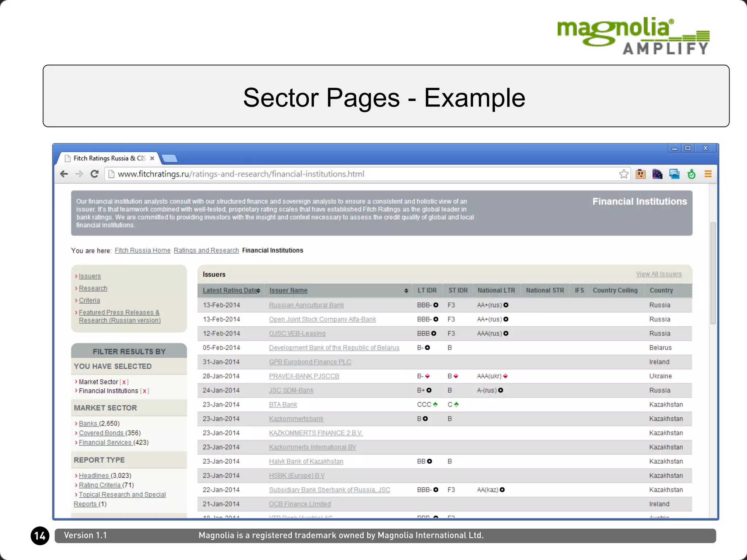Open GPB Eurobond Finance PLC issuer
747x560 pixels.
pos(310,362)
